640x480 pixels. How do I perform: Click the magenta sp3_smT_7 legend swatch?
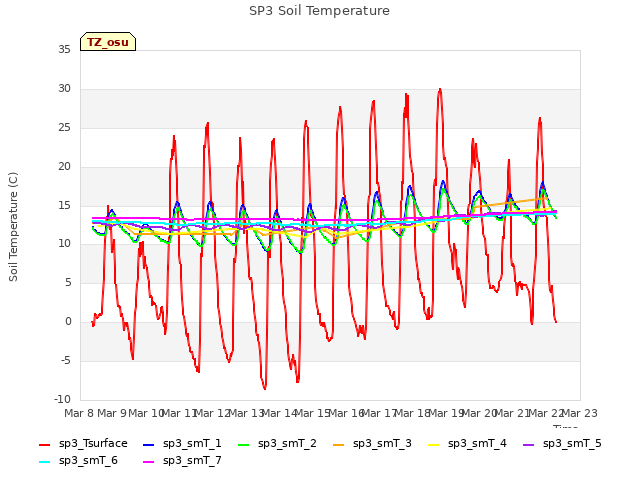click(x=149, y=462)
